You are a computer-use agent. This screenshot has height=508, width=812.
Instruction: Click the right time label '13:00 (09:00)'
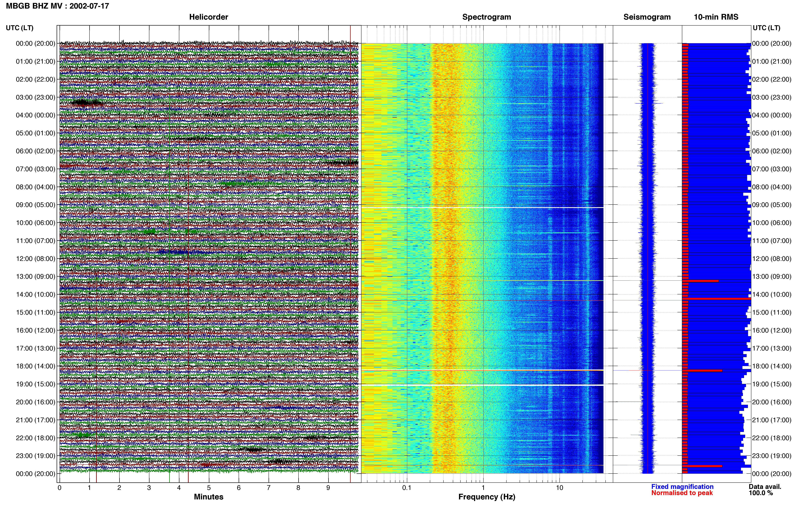(772, 277)
